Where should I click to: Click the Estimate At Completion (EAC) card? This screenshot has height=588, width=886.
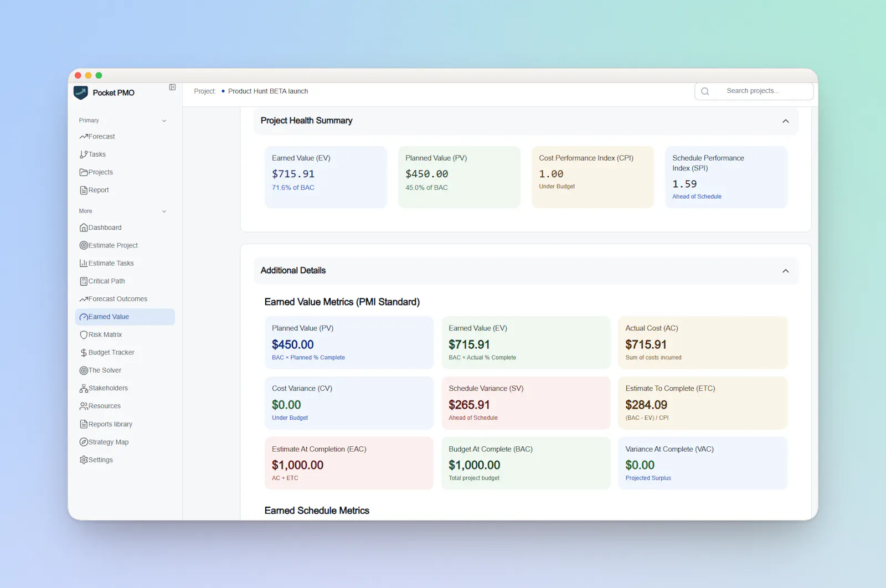pyautogui.click(x=349, y=463)
